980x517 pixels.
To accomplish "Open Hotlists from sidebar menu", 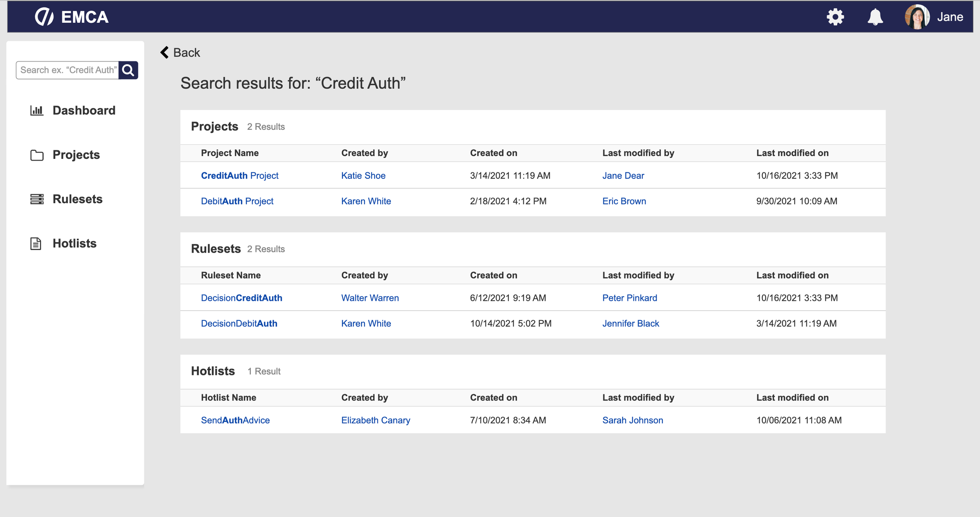I will (x=74, y=244).
